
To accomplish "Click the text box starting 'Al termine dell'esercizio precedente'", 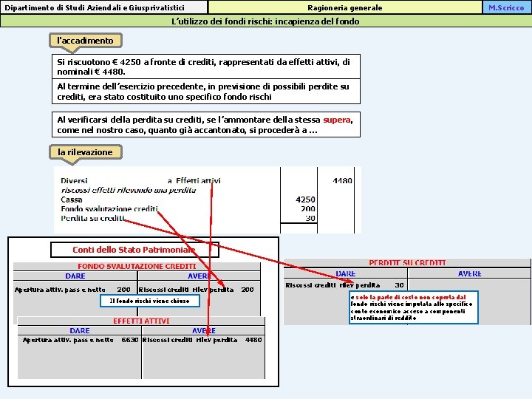I will point(206,92).
